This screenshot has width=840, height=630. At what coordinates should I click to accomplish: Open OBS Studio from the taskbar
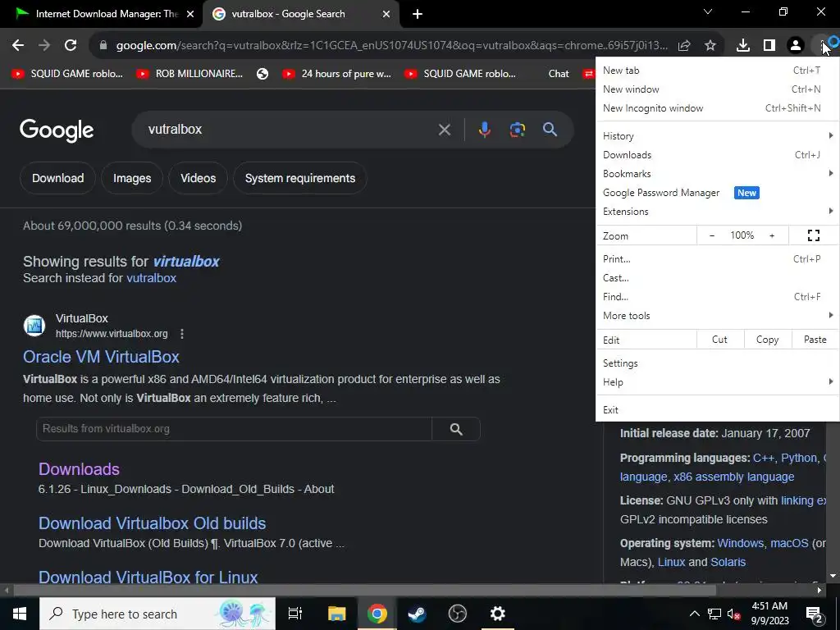(457, 614)
